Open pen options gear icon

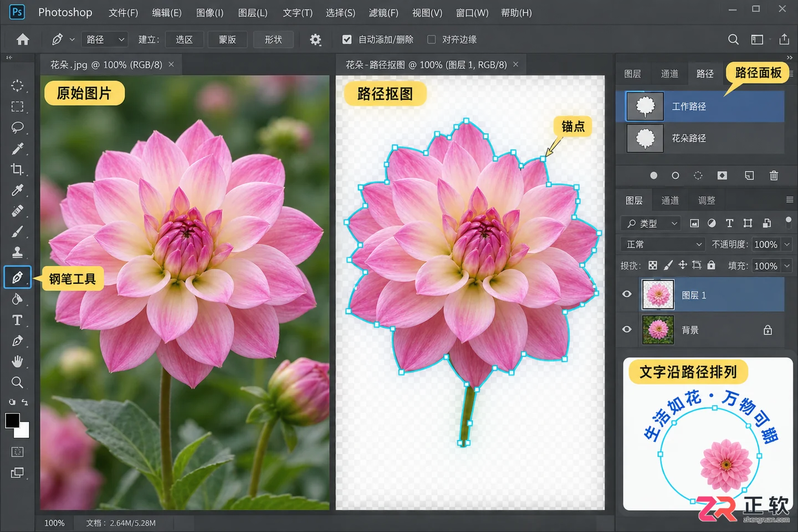[x=315, y=39]
